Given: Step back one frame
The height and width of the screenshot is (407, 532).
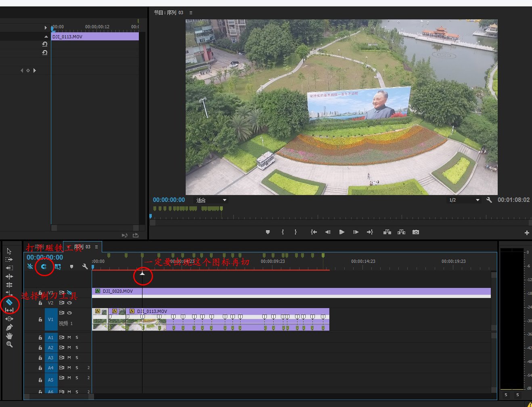Looking at the screenshot, I should tap(328, 232).
